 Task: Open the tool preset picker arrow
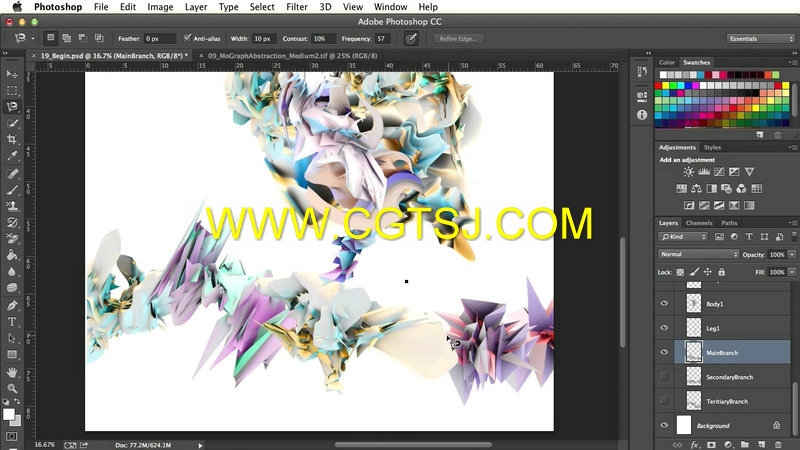click(33, 38)
